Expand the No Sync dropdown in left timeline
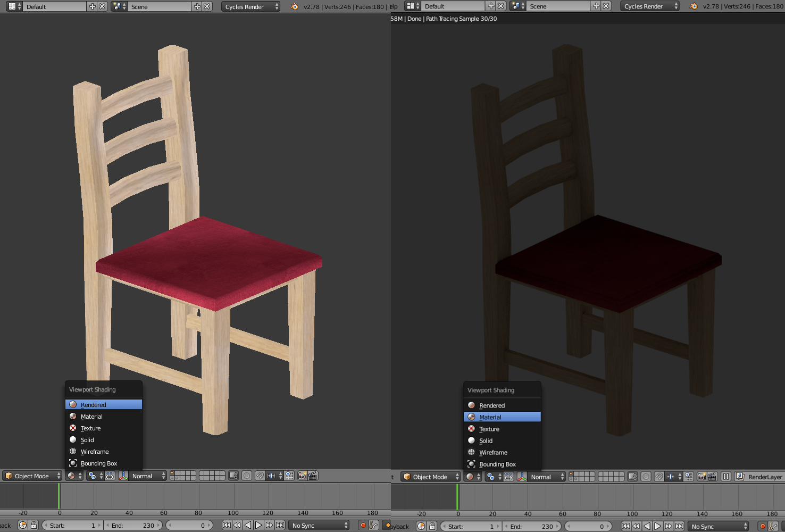Screen dimensions: 785x532 pos(319,526)
